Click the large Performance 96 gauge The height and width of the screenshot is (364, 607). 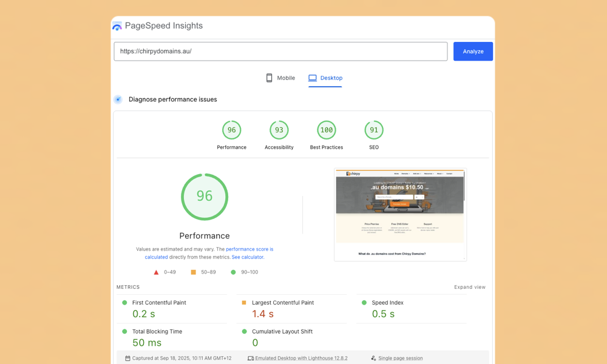205,197
